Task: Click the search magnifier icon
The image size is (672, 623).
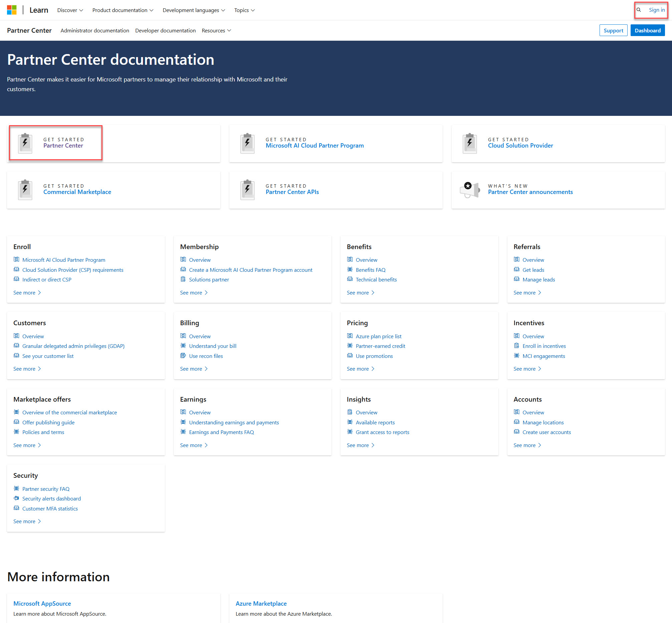Action: coord(639,10)
